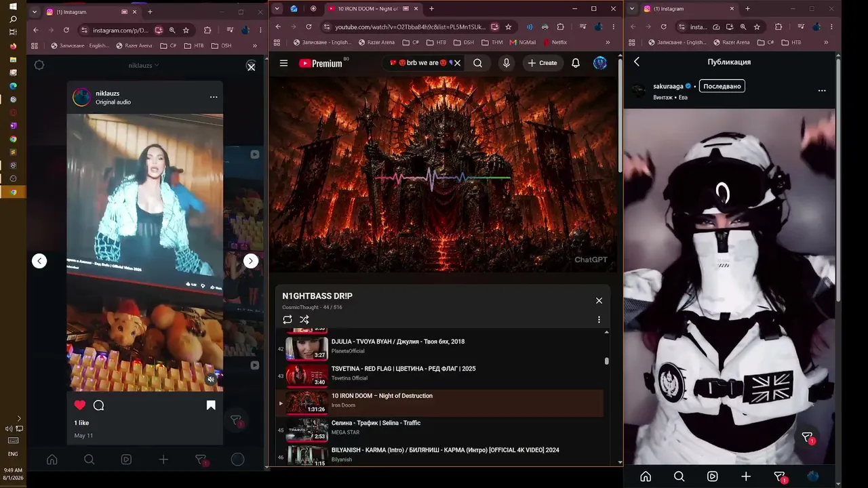The height and width of the screenshot is (488, 868).
Task: Open Instagram Reels in the left window
Action: 126,459
